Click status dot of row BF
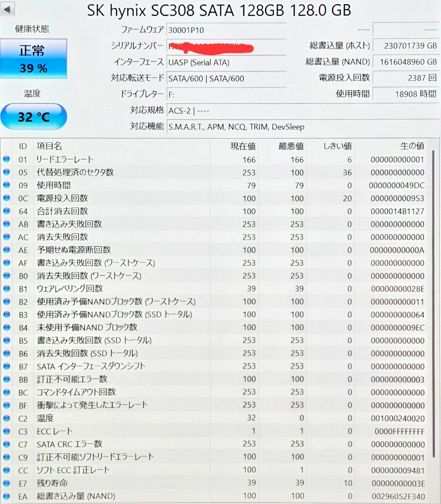Image resolution: width=441 pixels, height=504 pixels. pyautogui.click(x=6, y=405)
